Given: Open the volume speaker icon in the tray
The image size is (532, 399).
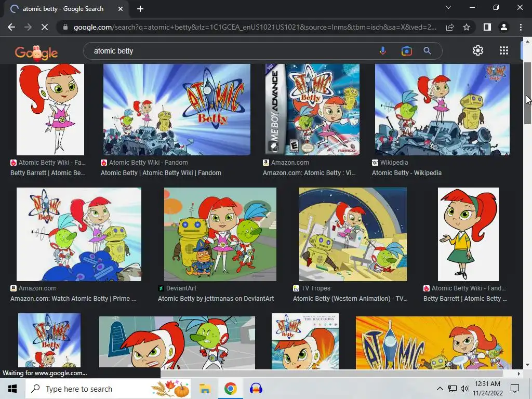Looking at the screenshot, I should [464, 389].
